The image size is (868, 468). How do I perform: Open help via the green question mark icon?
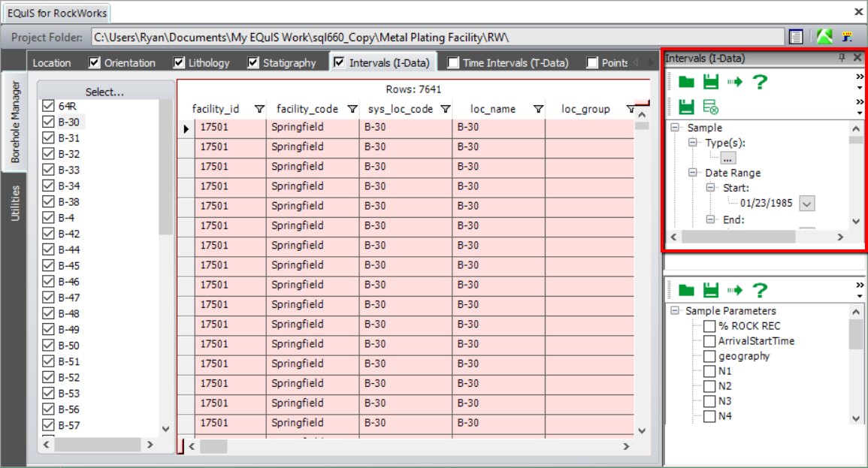click(x=759, y=81)
